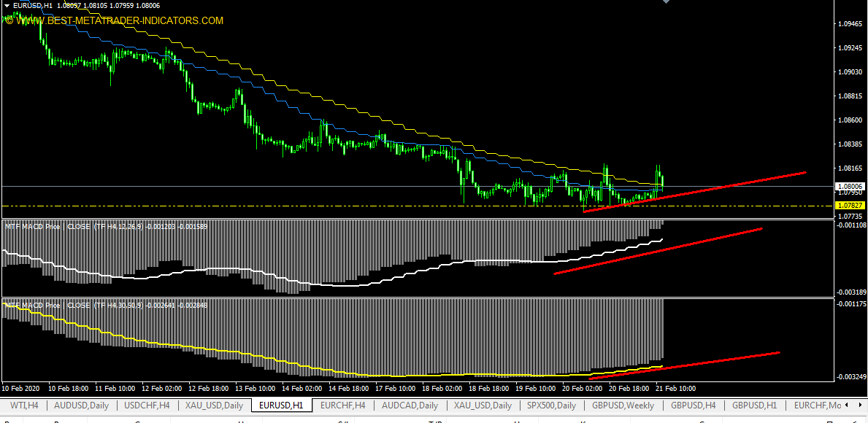Click the dropdown triangle beside EURUSD,H1 title
Viewport: 868px width, 423px height.
click(x=7, y=6)
